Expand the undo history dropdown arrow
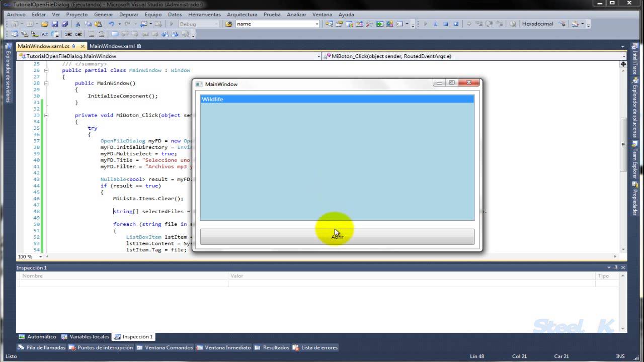644x362 pixels. click(x=119, y=24)
